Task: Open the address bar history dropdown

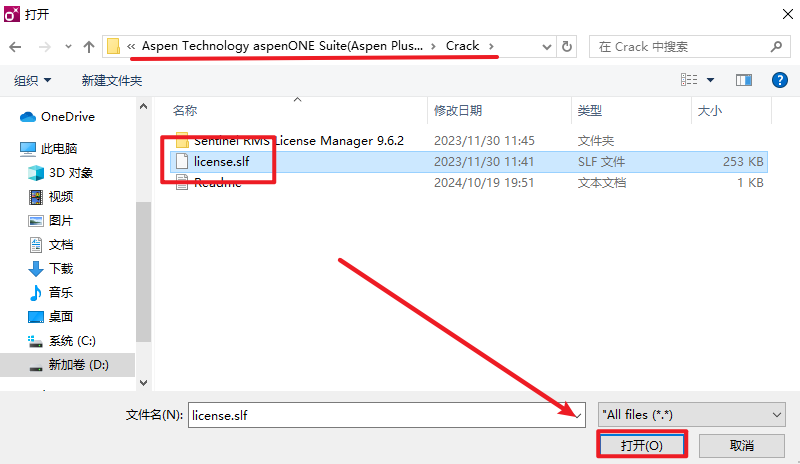Action: pos(546,47)
